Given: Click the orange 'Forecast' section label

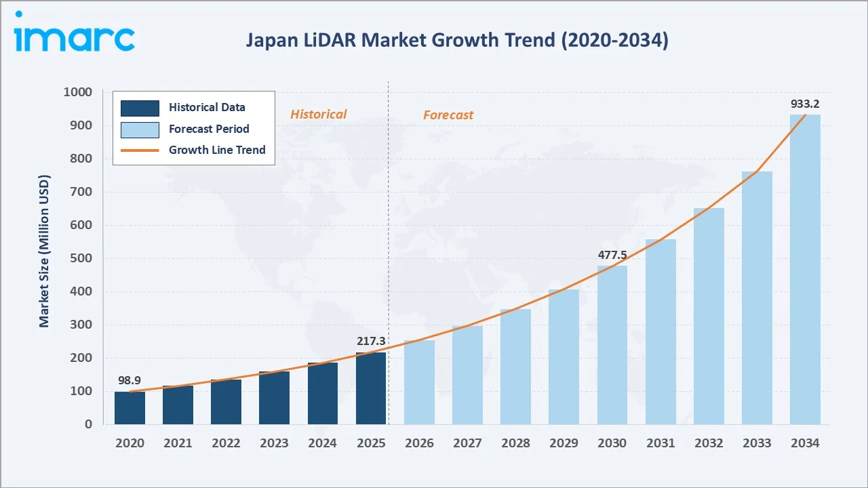Looking at the screenshot, I should [x=448, y=115].
